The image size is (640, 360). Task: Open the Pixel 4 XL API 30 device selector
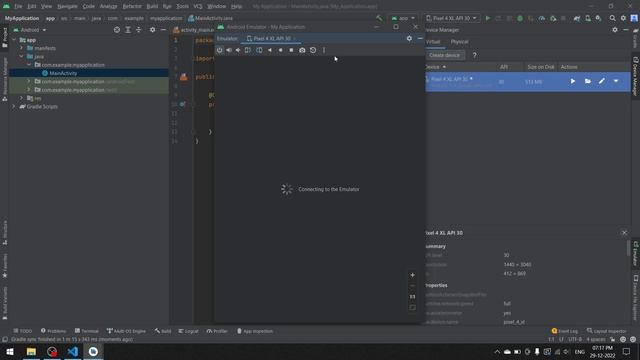coord(451,18)
